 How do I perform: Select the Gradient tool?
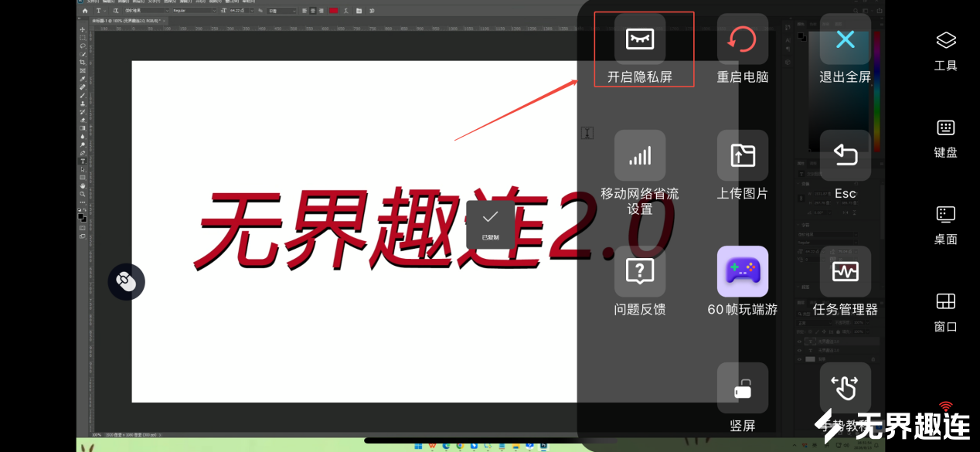83,127
